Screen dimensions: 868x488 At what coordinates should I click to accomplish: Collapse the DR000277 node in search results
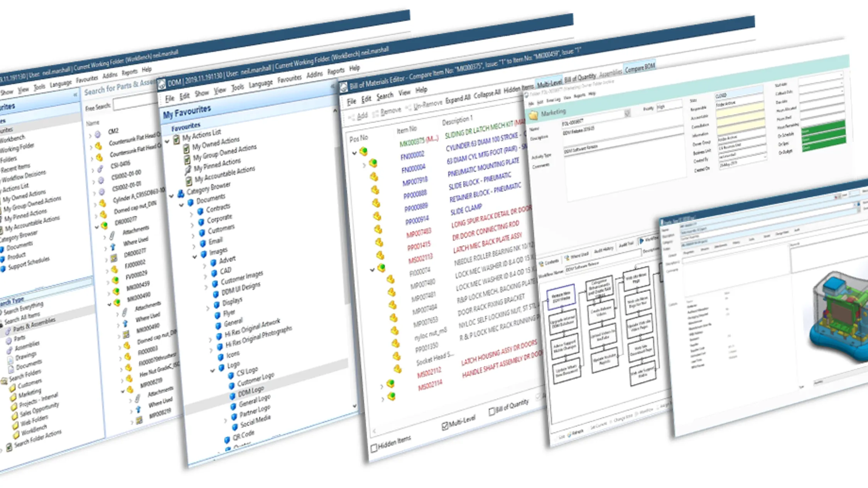pyautogui.click(x=96, y=227)
